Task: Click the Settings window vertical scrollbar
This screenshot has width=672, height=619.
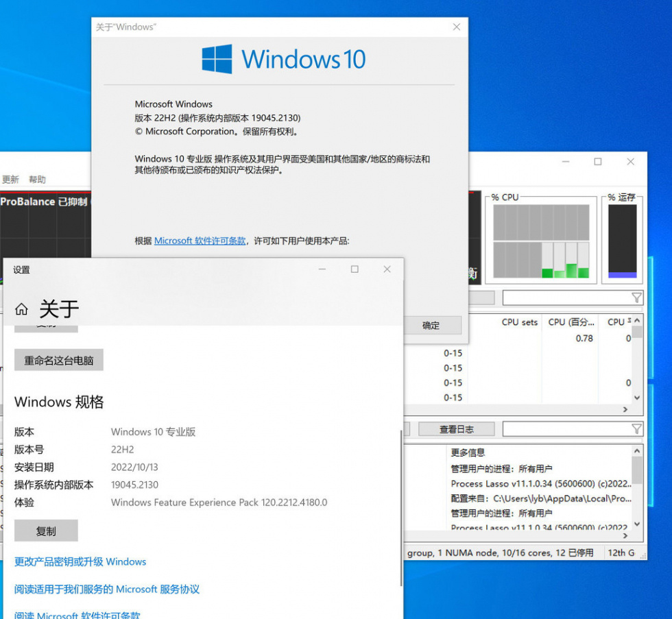Action: pyautogui.click(x=401, y=508)
